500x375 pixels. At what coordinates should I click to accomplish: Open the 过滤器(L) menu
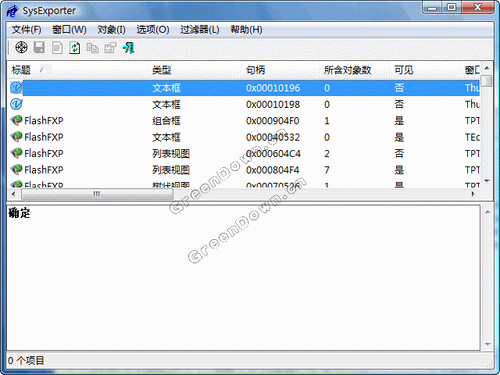tap(200, 30)
